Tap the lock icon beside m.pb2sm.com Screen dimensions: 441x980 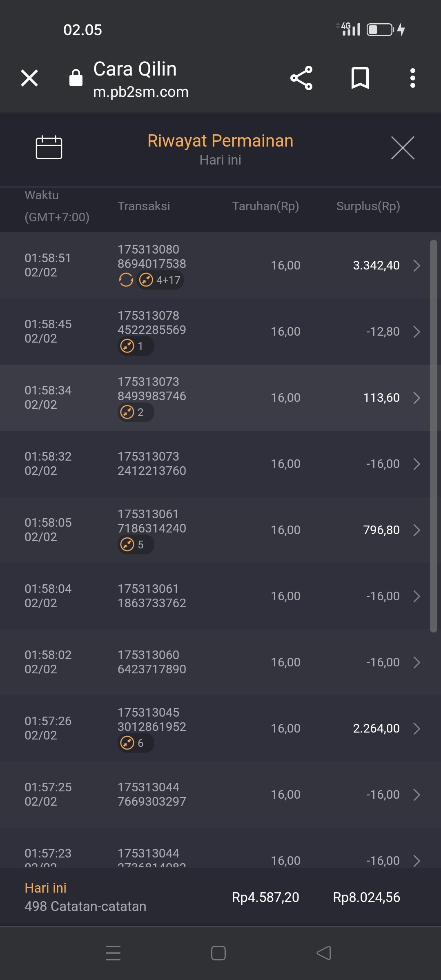[x=76, y=78]
